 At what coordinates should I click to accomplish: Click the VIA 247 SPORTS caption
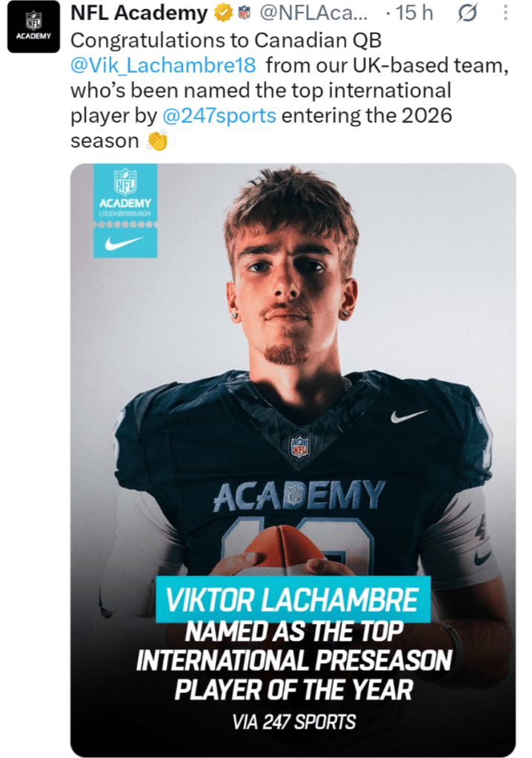click(293, 722)
